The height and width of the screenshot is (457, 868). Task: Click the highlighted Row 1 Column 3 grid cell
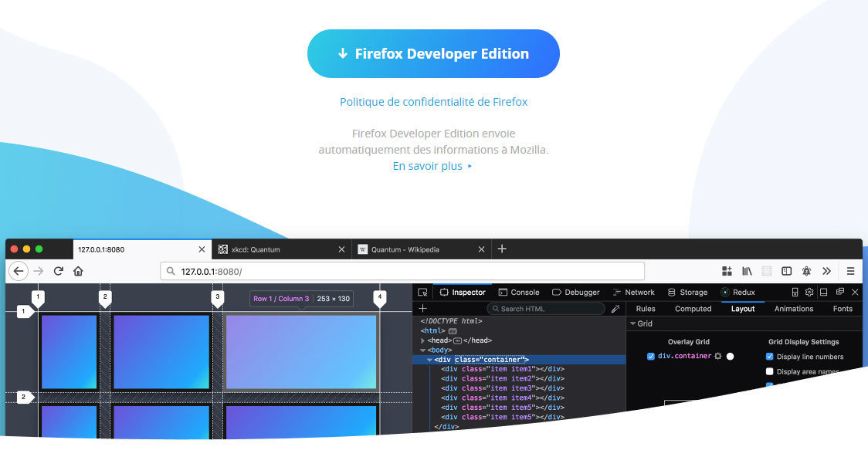[x=301, y=352]
